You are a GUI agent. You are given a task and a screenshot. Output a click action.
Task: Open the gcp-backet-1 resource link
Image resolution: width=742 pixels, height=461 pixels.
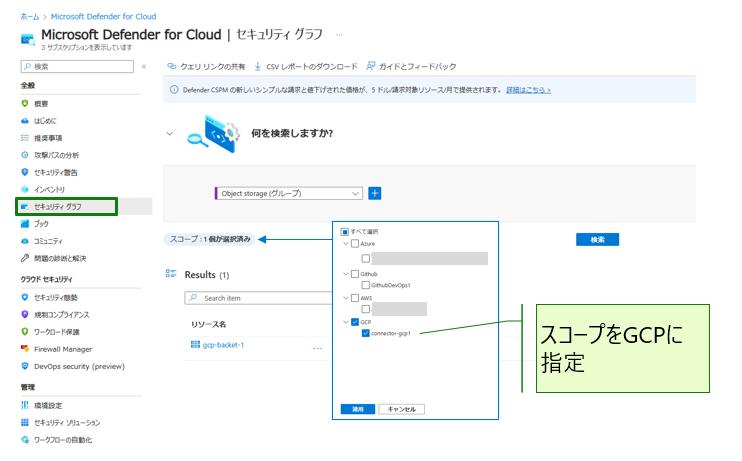point(223,345)
